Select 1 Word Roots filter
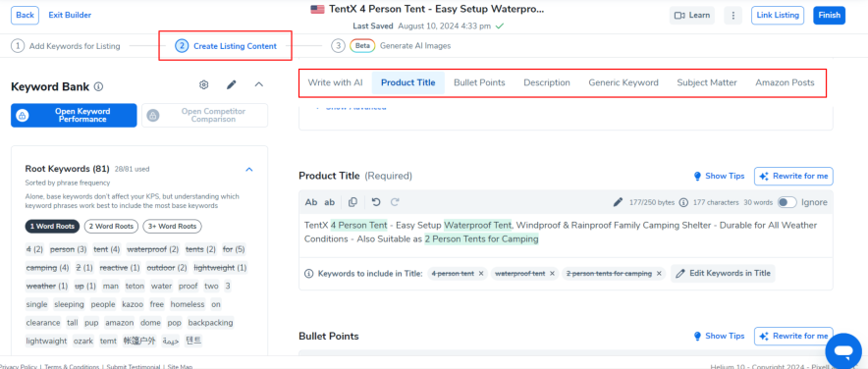 53,227
